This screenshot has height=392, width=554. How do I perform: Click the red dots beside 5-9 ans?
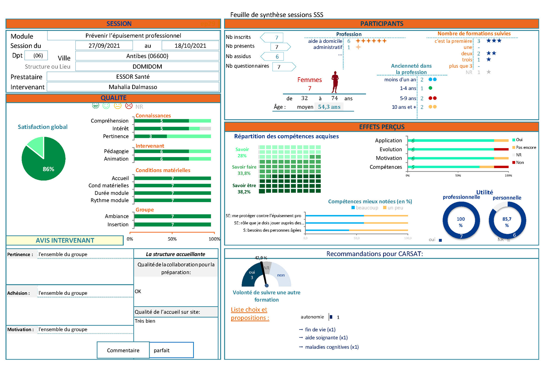pyautogui.click(x=432, y=98)
